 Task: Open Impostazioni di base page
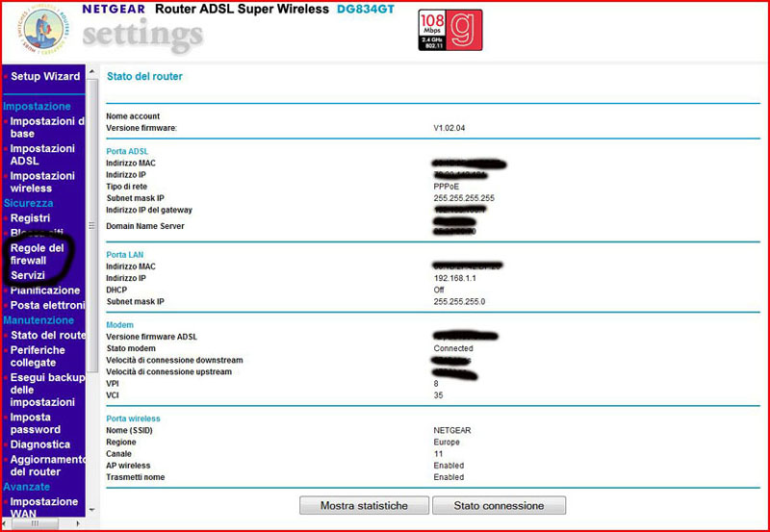[47, 127]
